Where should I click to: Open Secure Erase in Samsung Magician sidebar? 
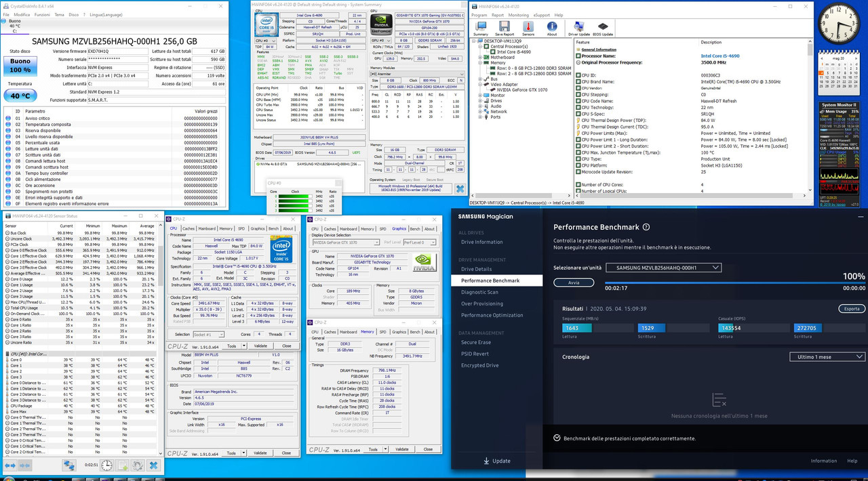click(x=476, y=342)
